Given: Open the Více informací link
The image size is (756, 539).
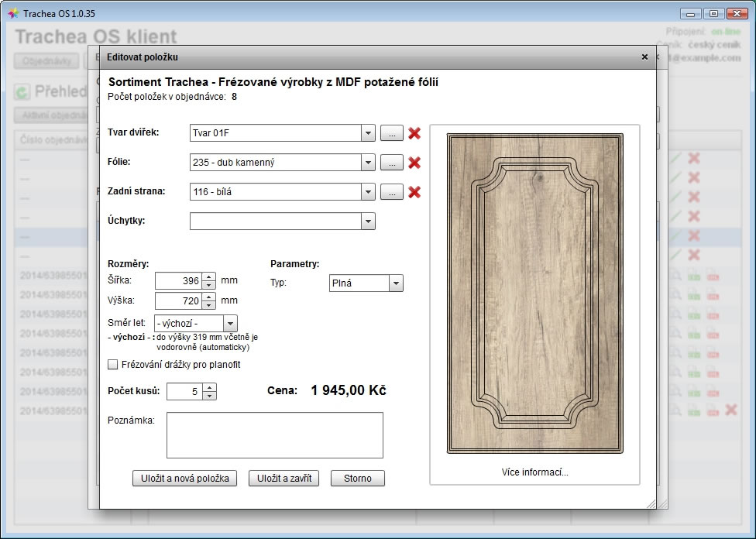Looking at the screenshot, I should (534, 472).
